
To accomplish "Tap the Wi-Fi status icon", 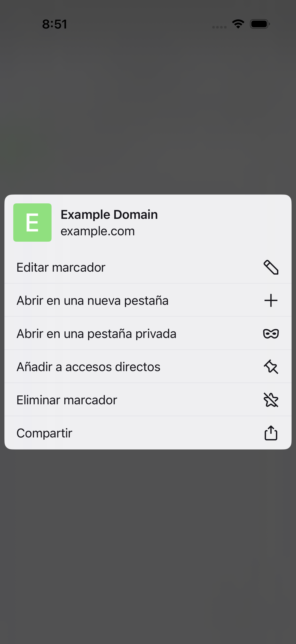I will (x=238, y=24).
